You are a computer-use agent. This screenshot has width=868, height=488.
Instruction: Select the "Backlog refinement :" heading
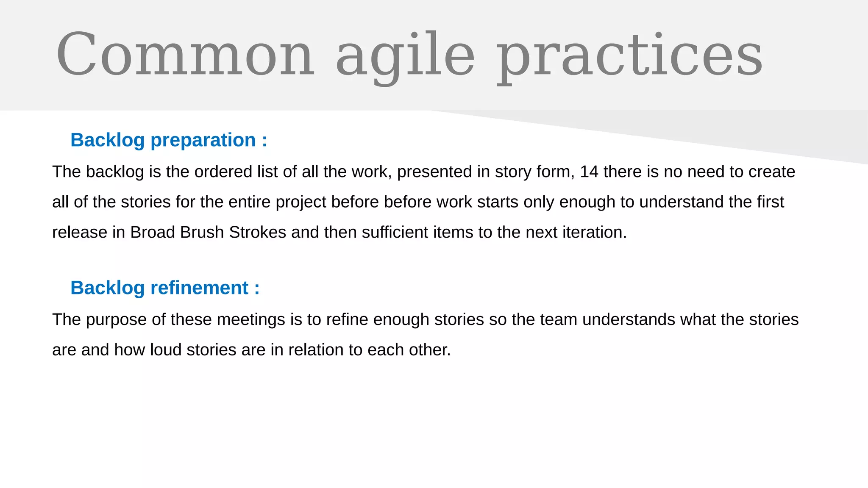click(x=165, y=288)
